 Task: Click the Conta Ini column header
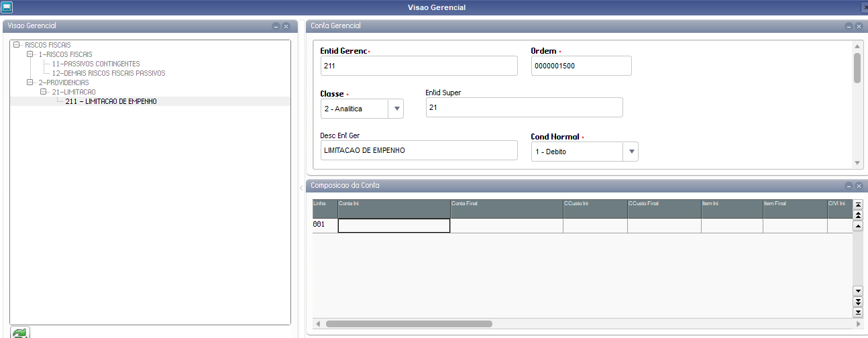(x=394, y=209)
